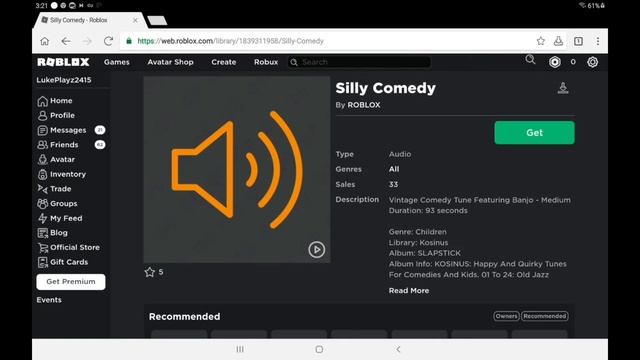Click the 'Silly Comedy' title text
The image size is (640, 360).
click(x=386, y=88)
